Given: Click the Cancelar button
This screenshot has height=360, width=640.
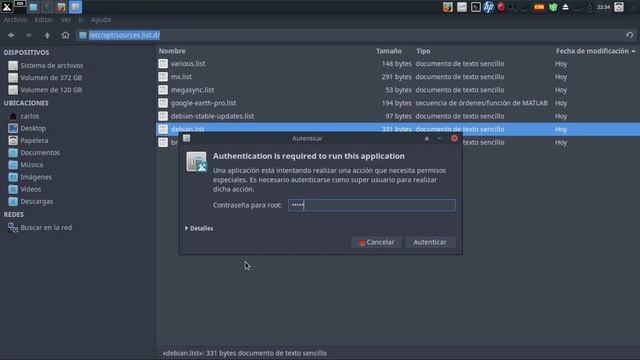Looking at the screenshot, I should pyautogui.click(x=376, y=242).
